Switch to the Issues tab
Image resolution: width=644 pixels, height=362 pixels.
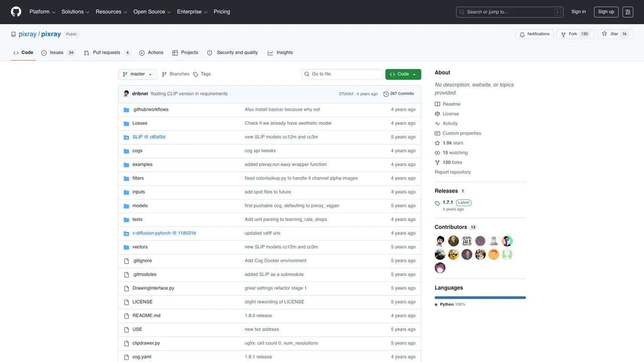click(x=58, y=53)
